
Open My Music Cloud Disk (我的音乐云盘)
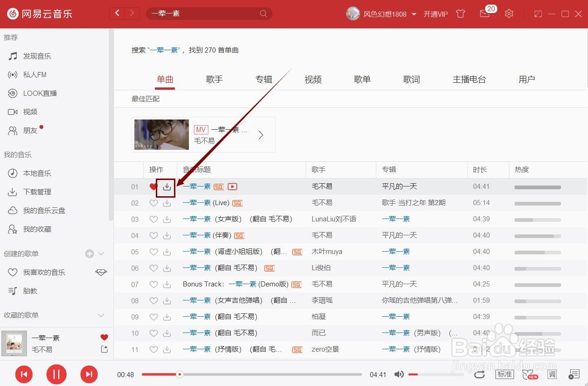[44, 211]
